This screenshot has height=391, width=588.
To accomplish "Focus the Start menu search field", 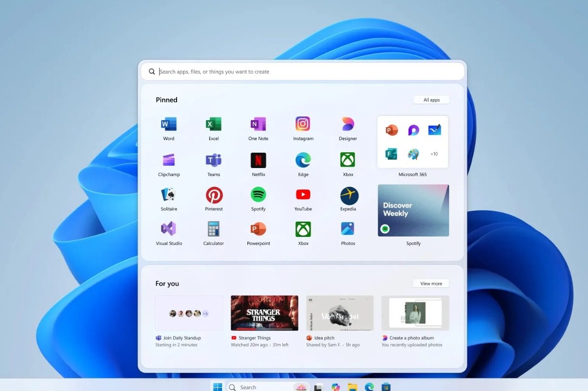I will (x=303, y=72).
